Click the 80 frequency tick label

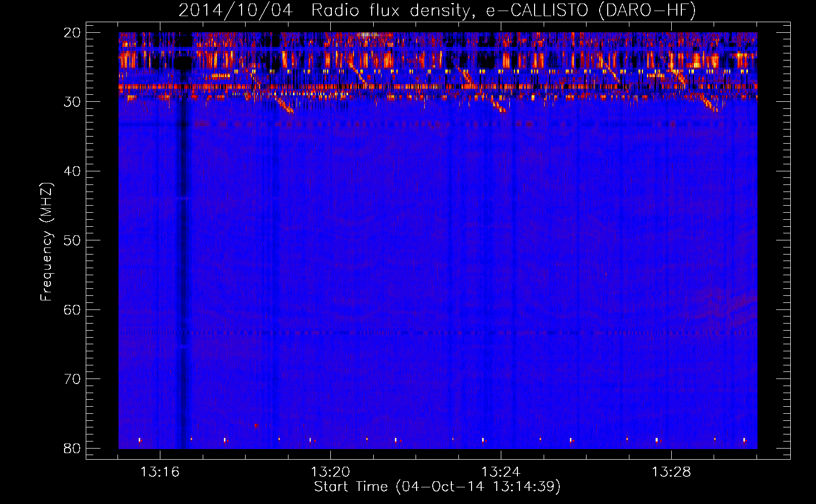(72, 448)
